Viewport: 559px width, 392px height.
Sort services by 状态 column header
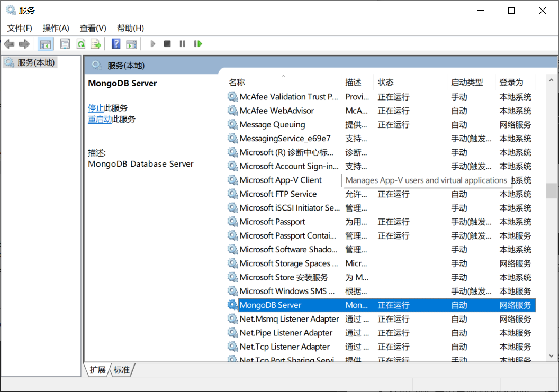click(386, 83)
